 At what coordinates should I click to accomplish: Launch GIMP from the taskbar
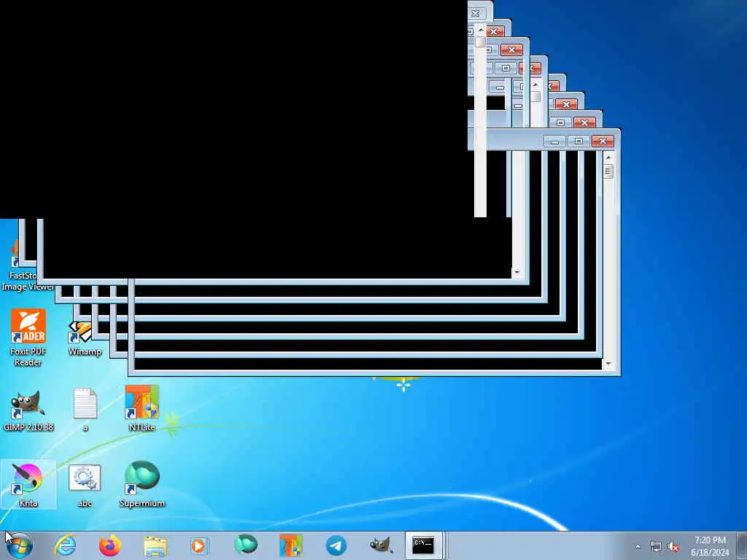pos(381,545)
